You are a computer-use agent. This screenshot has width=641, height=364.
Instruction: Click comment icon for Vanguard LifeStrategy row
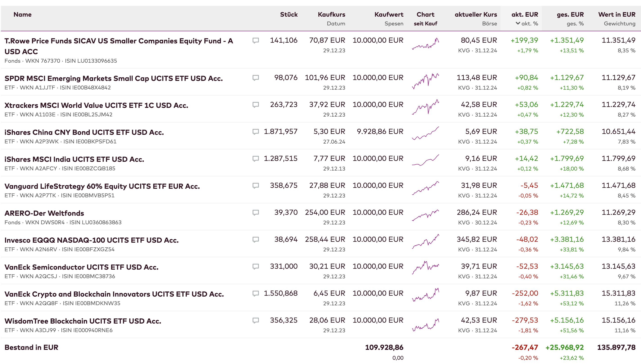(256, 186)
